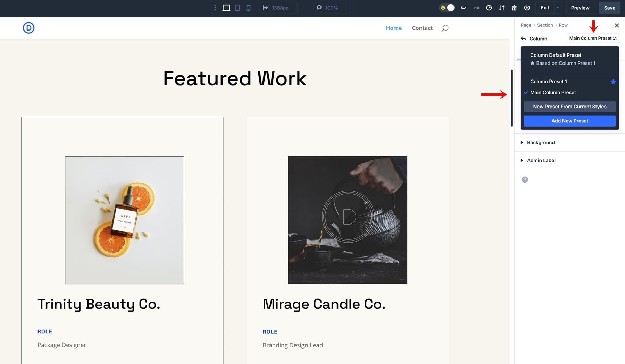The width and height of the screenshot is (625, 364).
Task: Click the trash clear layout icon
Action: pyautogui.click(x=514, y=8)
